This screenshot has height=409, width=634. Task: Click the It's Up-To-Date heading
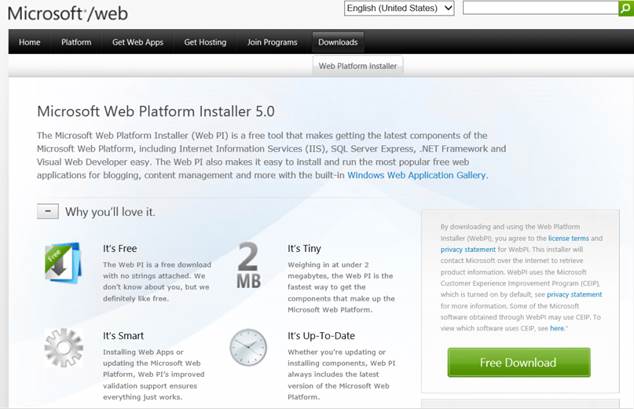point(321,336)
